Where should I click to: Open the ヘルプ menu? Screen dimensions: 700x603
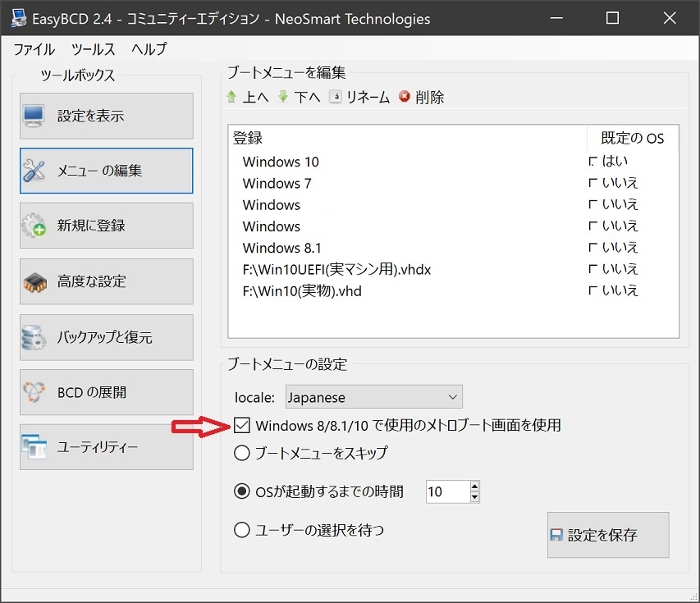[x=149, y=49]
